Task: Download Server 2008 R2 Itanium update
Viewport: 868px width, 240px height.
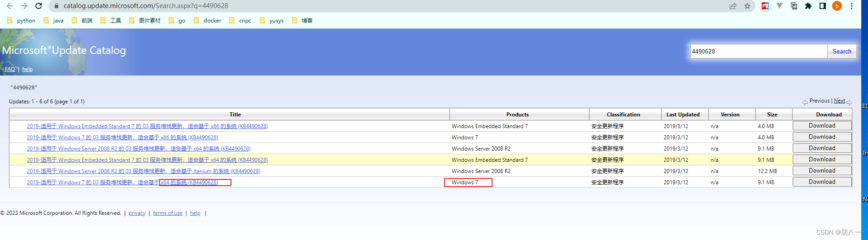Action: (x=822, y=171)
